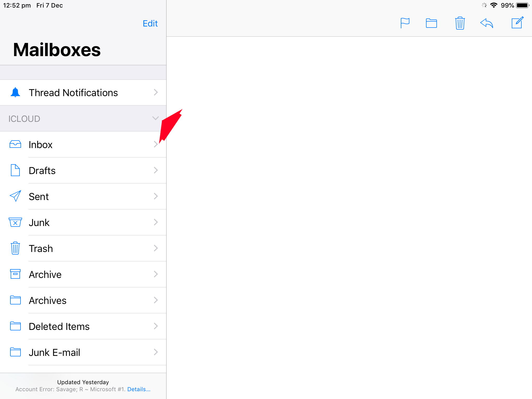Tap the Wi-Fi status icon

click(x=494, y=5)
